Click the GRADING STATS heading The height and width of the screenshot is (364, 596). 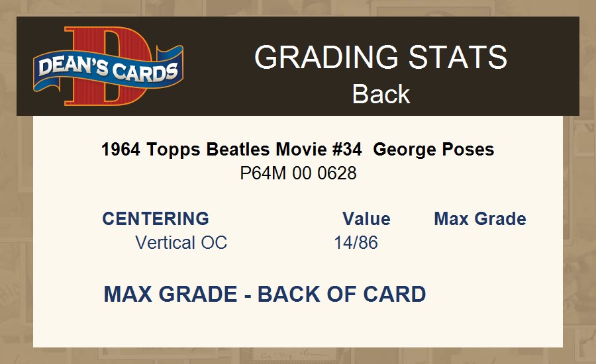[x=381, y=58]
